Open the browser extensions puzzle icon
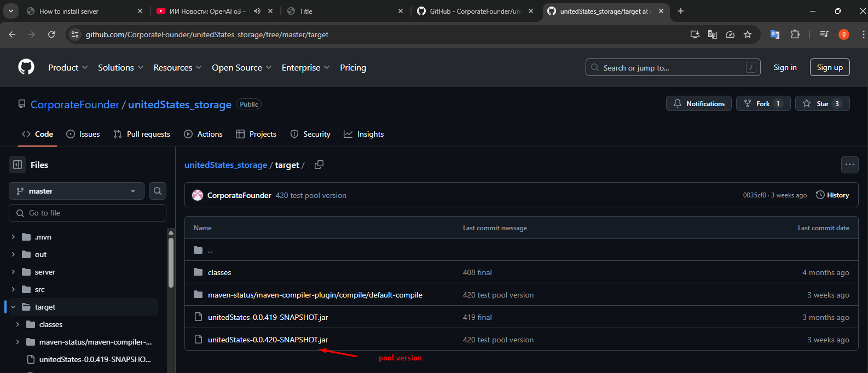 click(795, 34)
